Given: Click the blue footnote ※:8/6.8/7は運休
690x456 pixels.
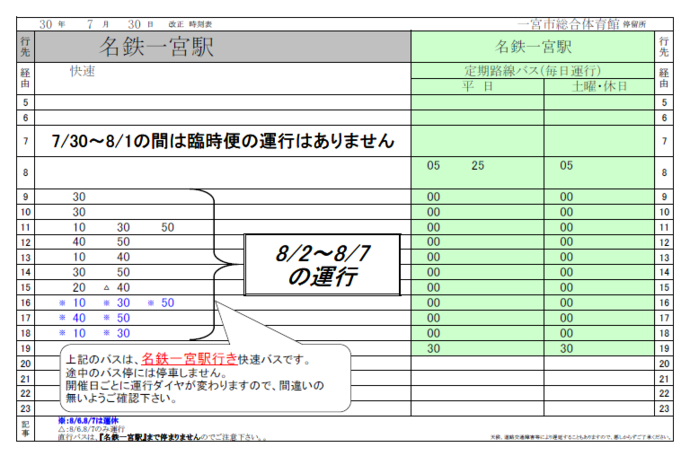Looking at the screenshot, I should pos(88,421).
